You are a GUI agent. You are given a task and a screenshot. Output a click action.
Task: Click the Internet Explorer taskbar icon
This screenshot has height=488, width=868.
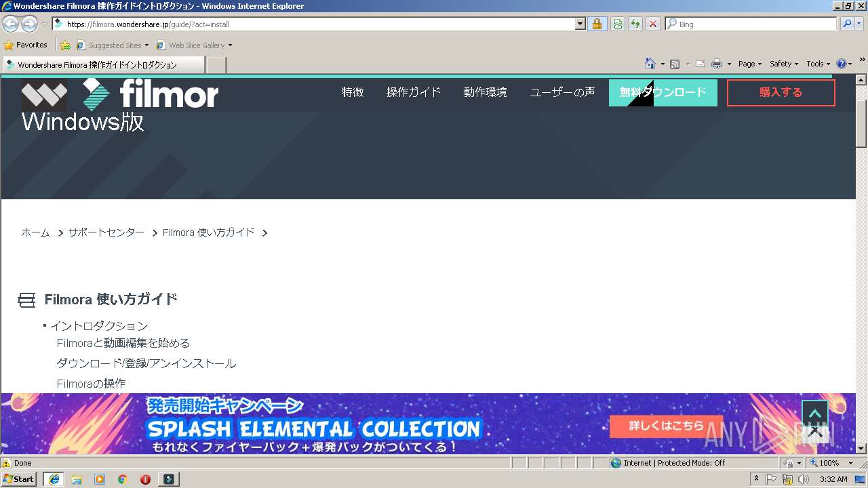[x=54, y=479]
